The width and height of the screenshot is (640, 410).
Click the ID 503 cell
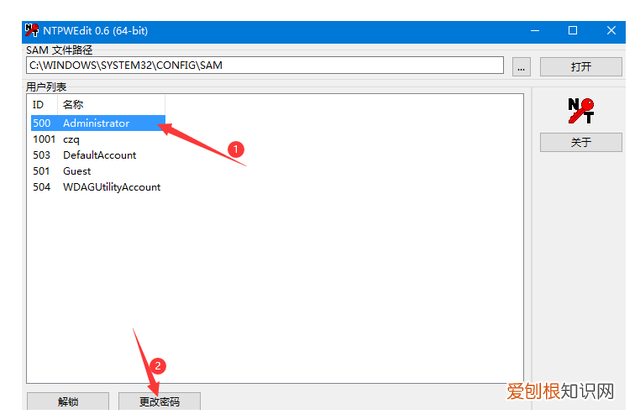[x=42, y=155]
